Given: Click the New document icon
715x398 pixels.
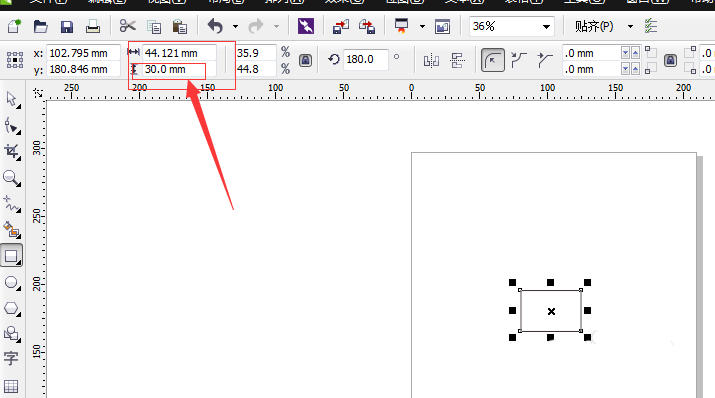Looking at the screenshot, I should click(x=14, y=26).
